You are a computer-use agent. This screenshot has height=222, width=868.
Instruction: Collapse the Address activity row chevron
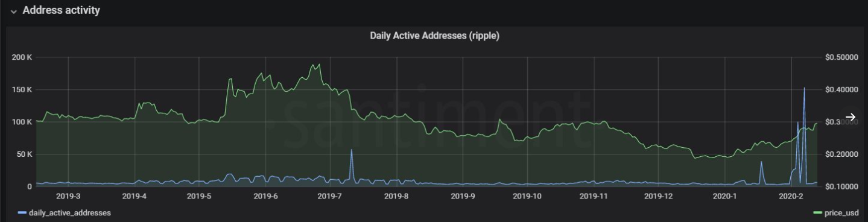coord(13,11)
